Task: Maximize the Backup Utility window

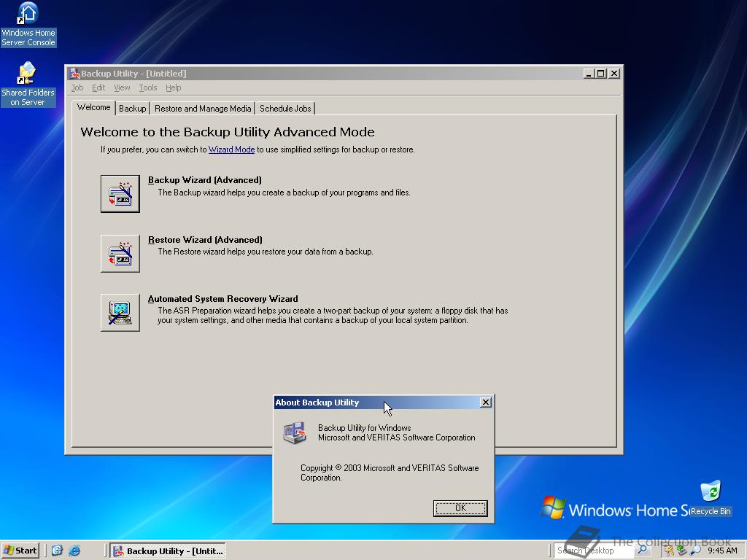Action: [601, 74]
